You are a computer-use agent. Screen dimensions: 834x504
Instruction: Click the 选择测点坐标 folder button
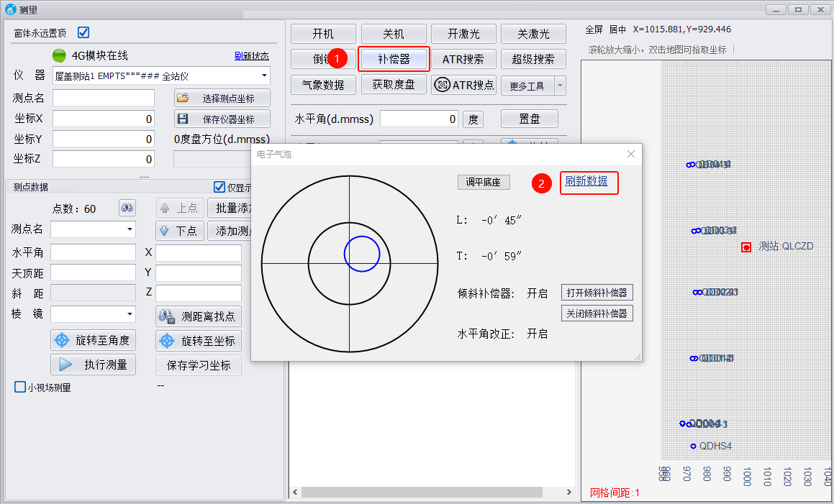(222, 98)
